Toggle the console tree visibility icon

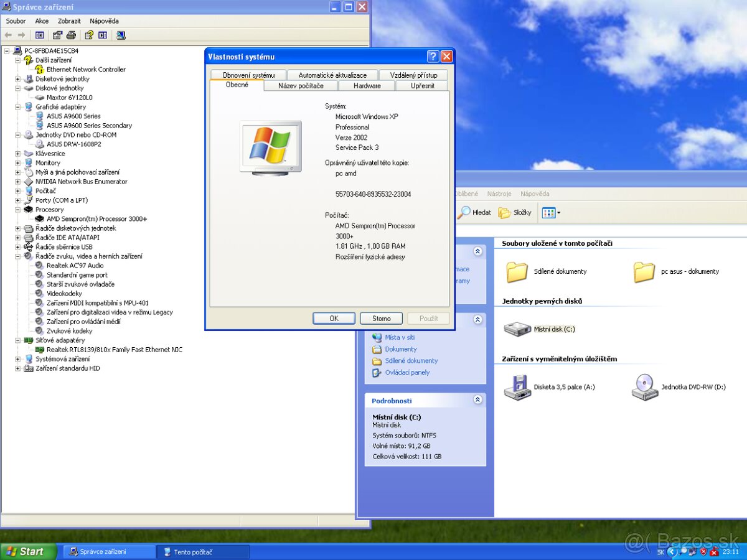pos(40,35)
